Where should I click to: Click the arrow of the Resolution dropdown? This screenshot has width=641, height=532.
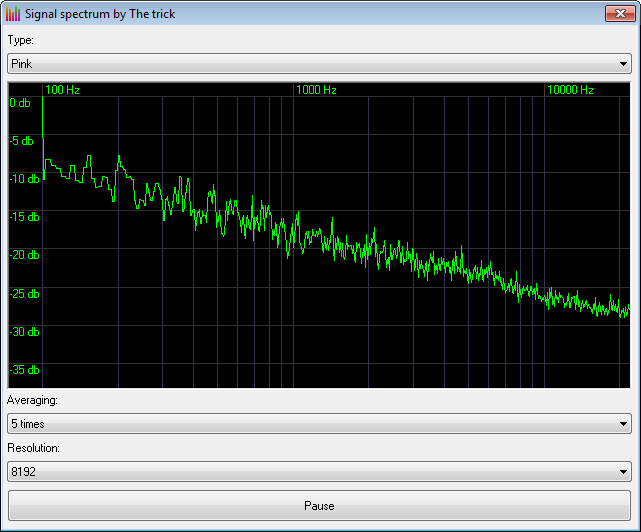(623, 471)
